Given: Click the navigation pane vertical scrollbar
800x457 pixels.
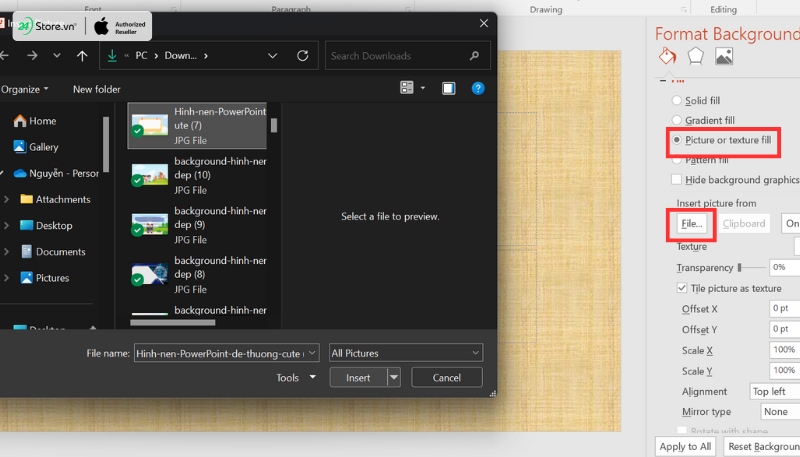Looking at the screenshot, I should (106, 144).
